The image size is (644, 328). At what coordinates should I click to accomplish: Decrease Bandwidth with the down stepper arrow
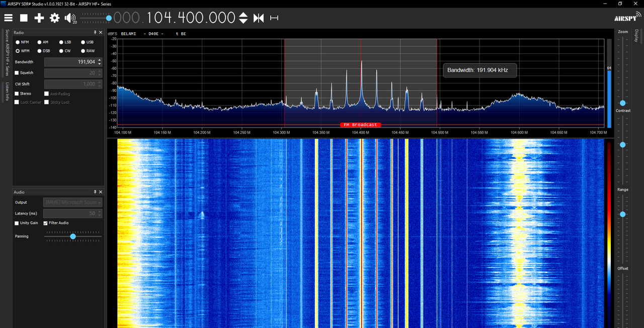[100, 64]
